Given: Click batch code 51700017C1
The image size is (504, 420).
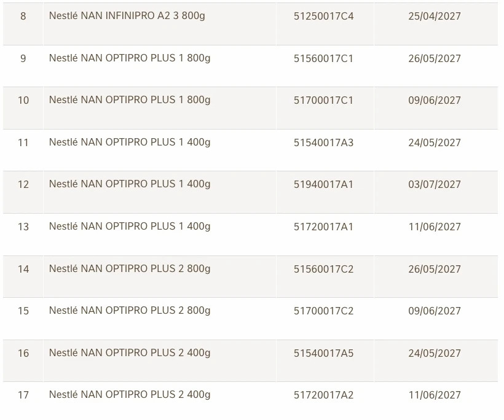Looking at the screenshot, I should tap(323, 101).
